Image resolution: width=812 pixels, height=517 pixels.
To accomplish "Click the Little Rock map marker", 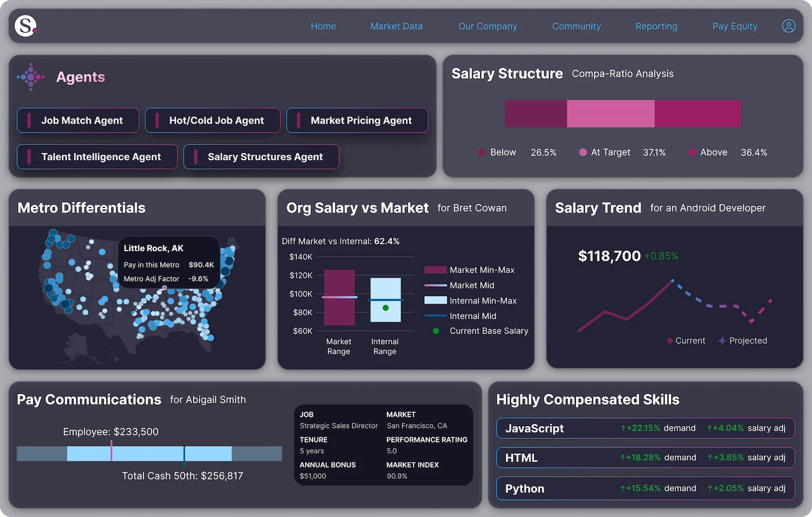I will (164, 287).
